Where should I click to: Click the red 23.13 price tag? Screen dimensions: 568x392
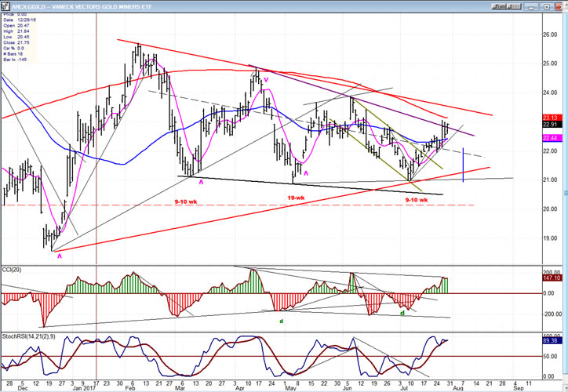550,118
